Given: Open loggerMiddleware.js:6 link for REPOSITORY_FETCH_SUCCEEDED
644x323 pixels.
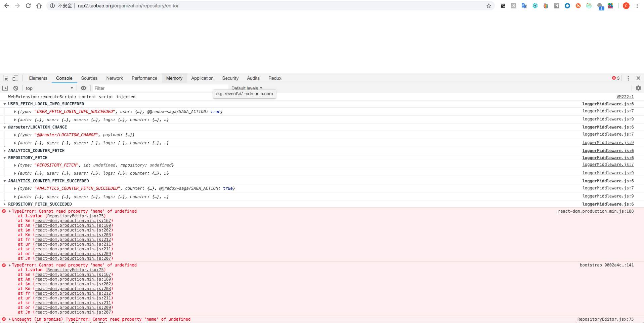Looking at the screenshot, I should click(608, 204).
